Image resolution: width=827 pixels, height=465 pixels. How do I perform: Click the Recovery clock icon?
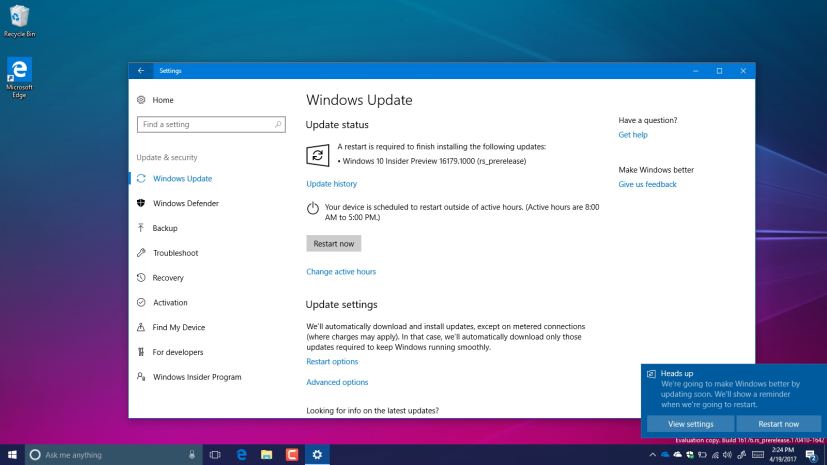pos(141,277)
